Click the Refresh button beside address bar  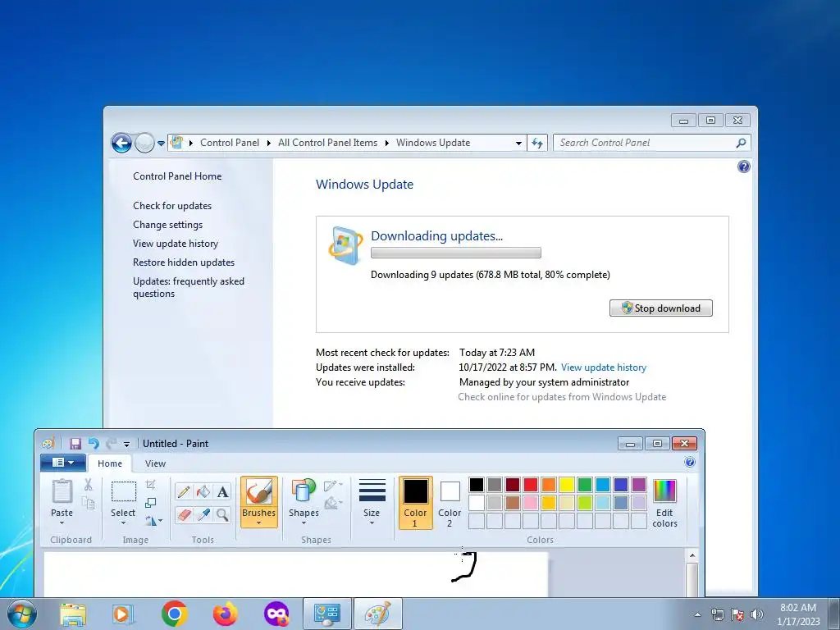537,143
